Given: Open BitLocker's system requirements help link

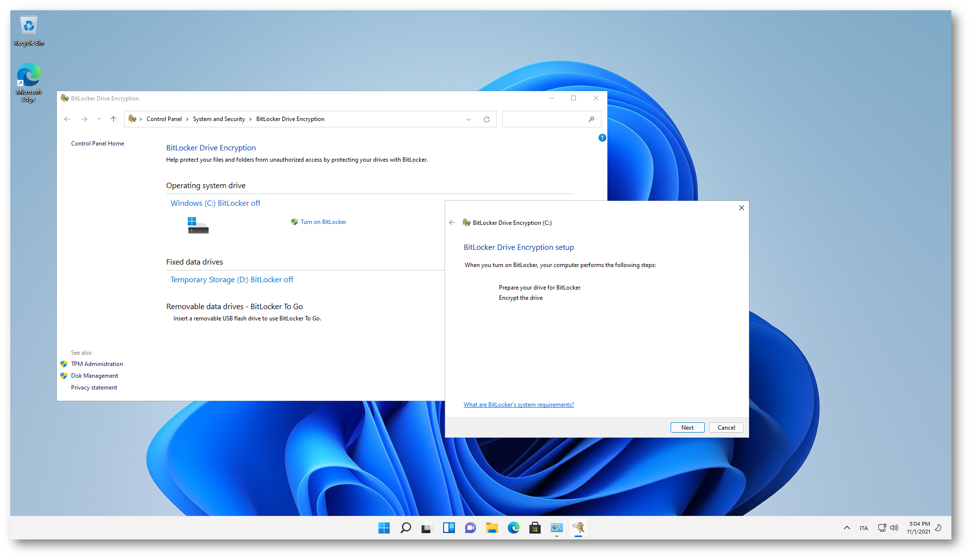Looking at the screenshot, I should tap(519, 405).
